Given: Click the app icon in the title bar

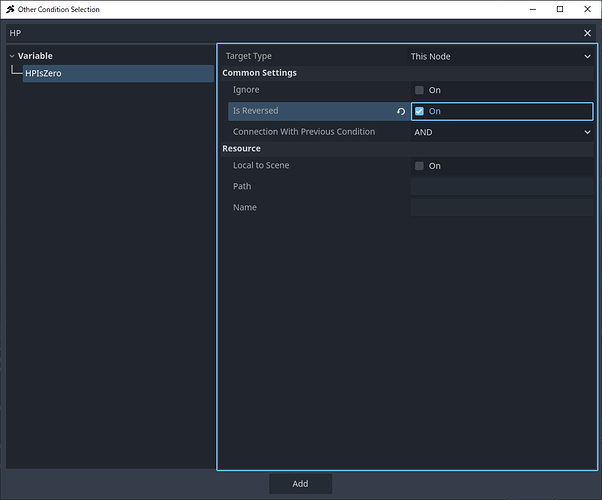Looking at the screenshot, I should click(x=10, y=9).
